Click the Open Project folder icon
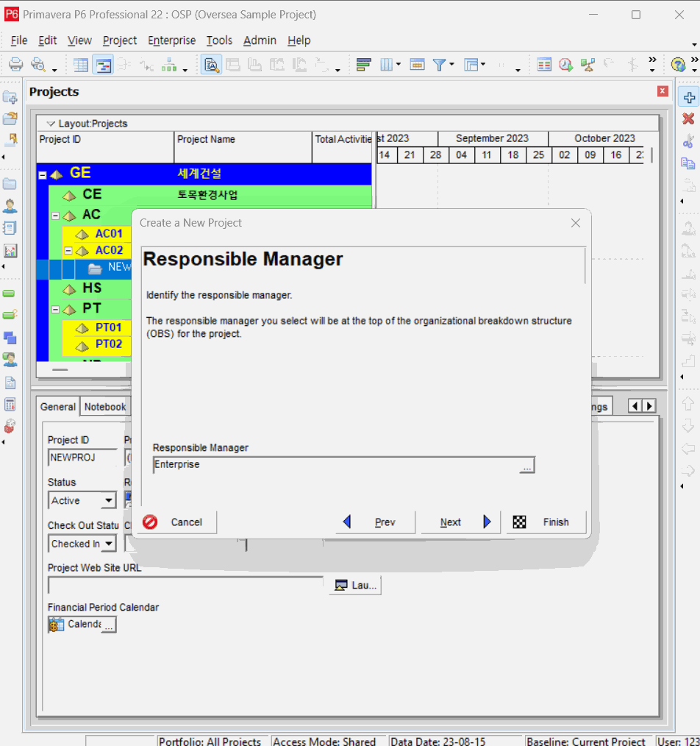This screenshot has width=700, height=746. [x=10, y=118]
